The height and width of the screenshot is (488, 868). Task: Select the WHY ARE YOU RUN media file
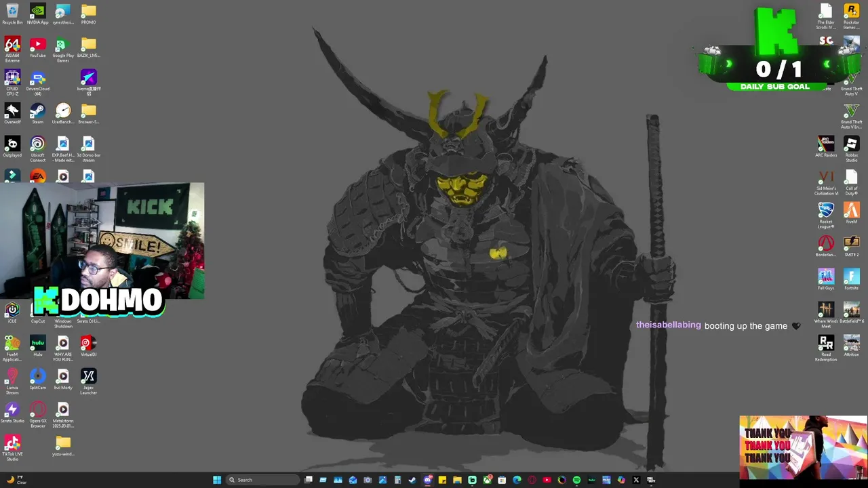coord(63,348)
